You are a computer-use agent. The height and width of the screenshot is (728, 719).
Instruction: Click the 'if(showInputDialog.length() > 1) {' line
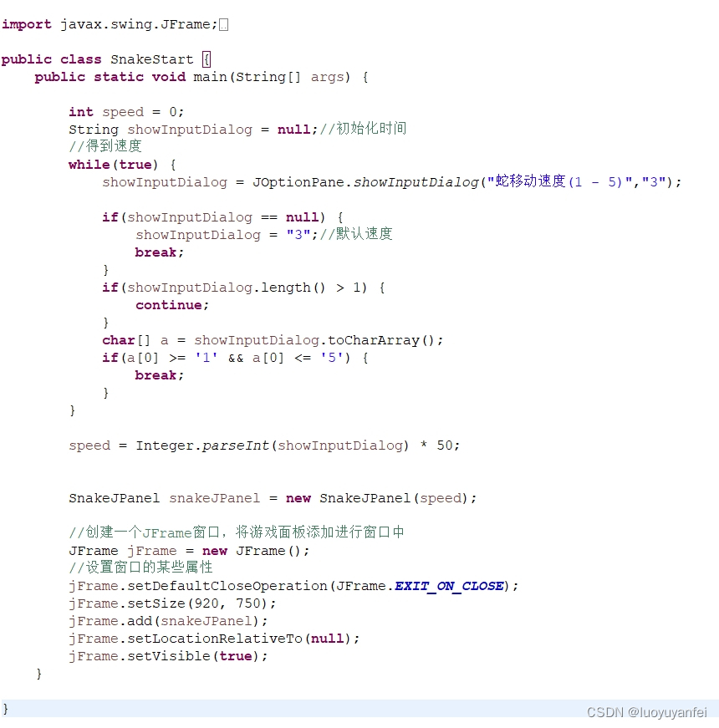tap(244, 288)
